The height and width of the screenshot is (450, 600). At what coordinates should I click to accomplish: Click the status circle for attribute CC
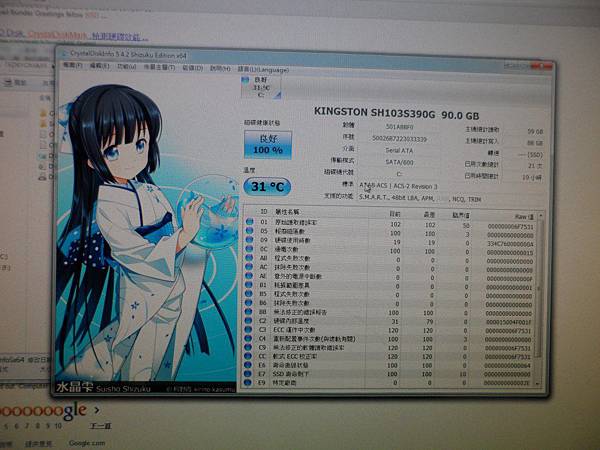pyautogui.click(x=248, y=356)
